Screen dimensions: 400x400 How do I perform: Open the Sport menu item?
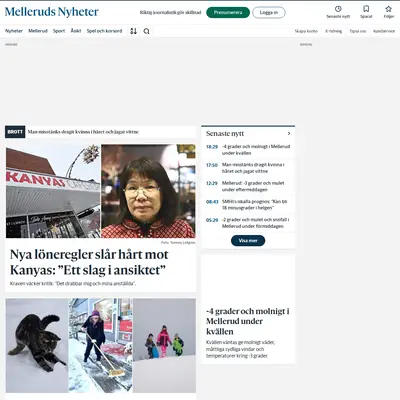[59, 31]
